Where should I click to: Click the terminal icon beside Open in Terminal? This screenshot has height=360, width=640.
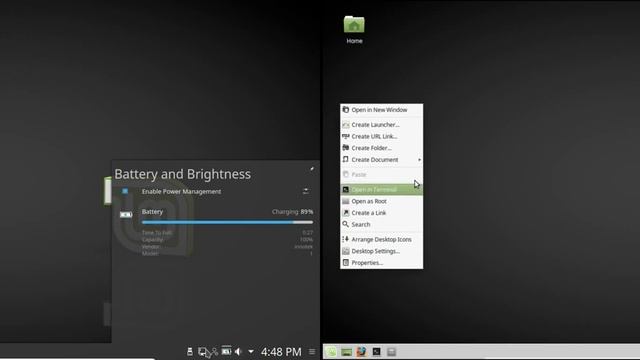(346, 189)
